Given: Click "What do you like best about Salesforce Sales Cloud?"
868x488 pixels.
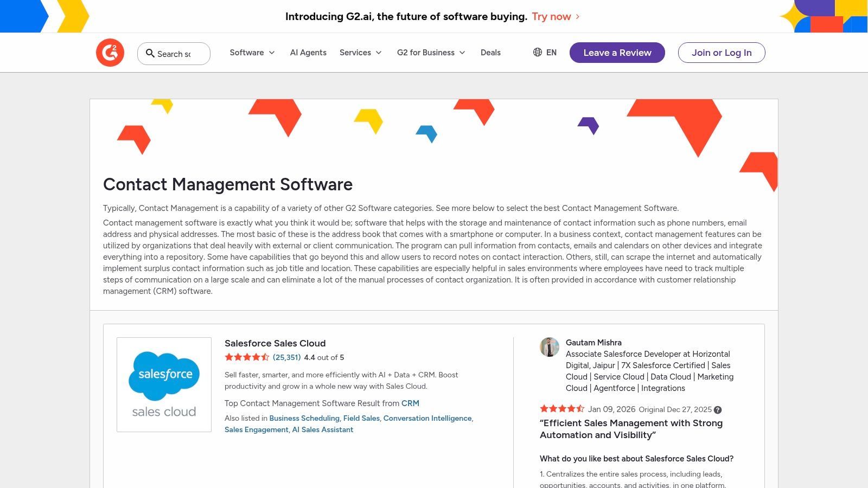Looking at the screenshot, I should point(636,459).
